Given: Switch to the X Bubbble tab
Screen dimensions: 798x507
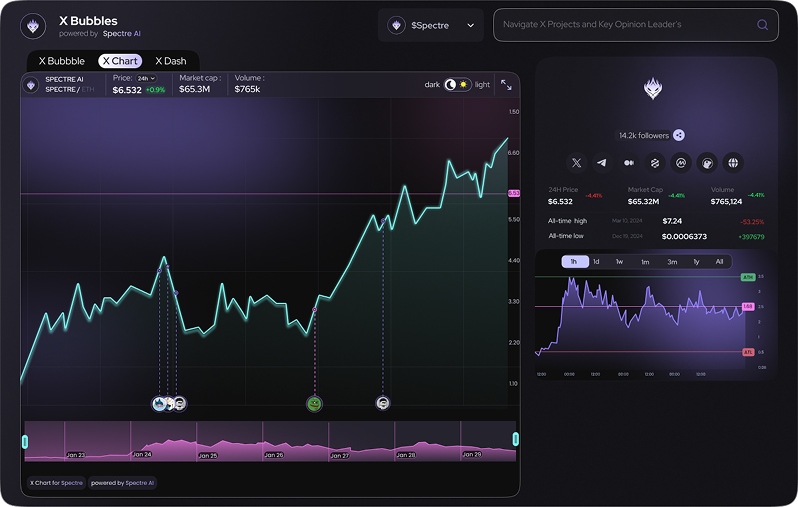Looking at the screenshot, I should (x=62, y=61).
